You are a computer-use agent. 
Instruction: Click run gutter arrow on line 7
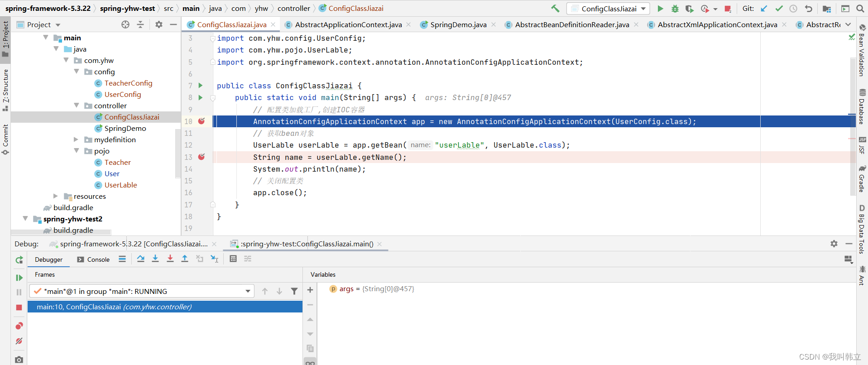tap(201, 85)
